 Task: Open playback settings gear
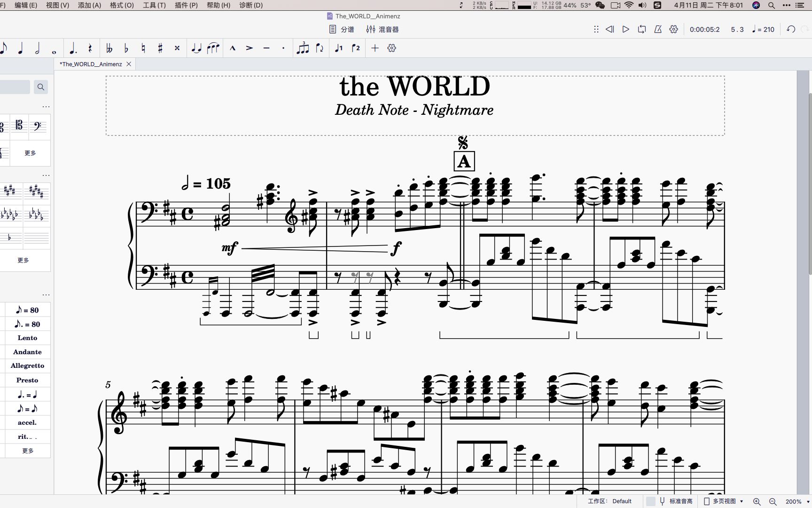tap(674, 29)
